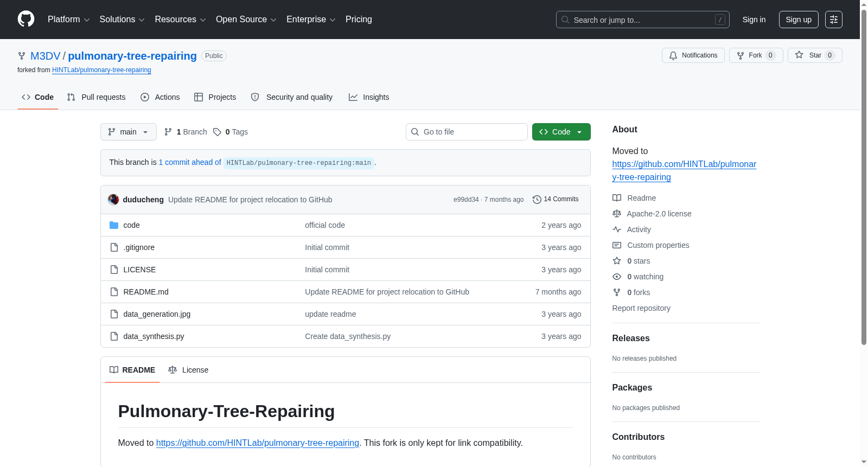Click the book icon next to Readme
Viewport: 868px width, 467px height.
(x=617, y=198)
